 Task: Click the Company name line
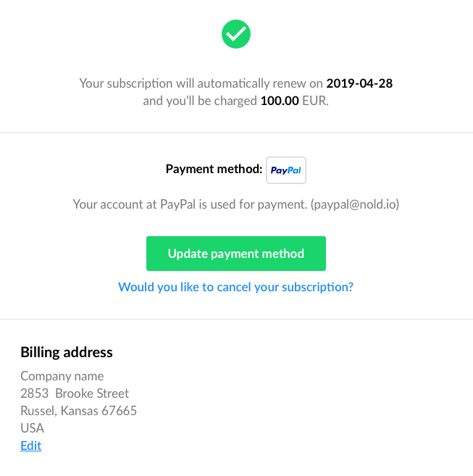tap(62, 376)
